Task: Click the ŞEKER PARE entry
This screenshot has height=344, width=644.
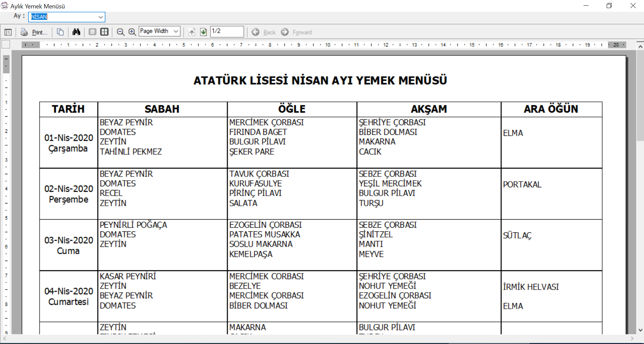Action: (x=252, y=152)
